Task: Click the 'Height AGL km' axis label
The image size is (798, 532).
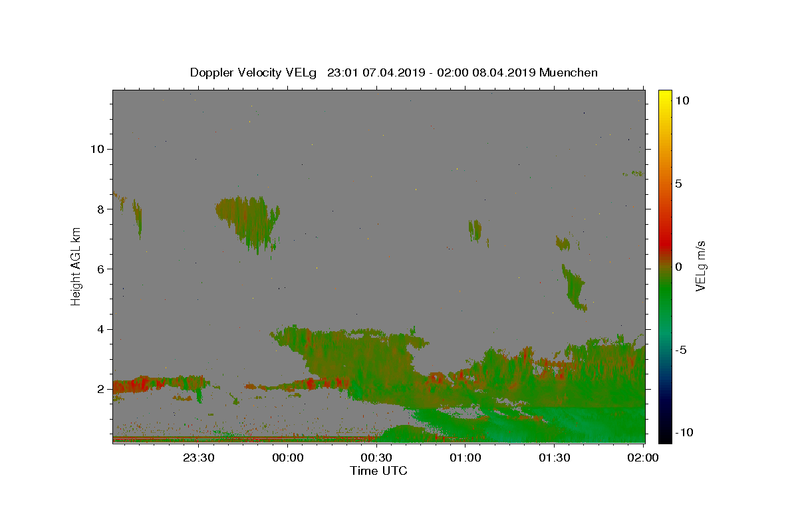Action: [76, 266]
